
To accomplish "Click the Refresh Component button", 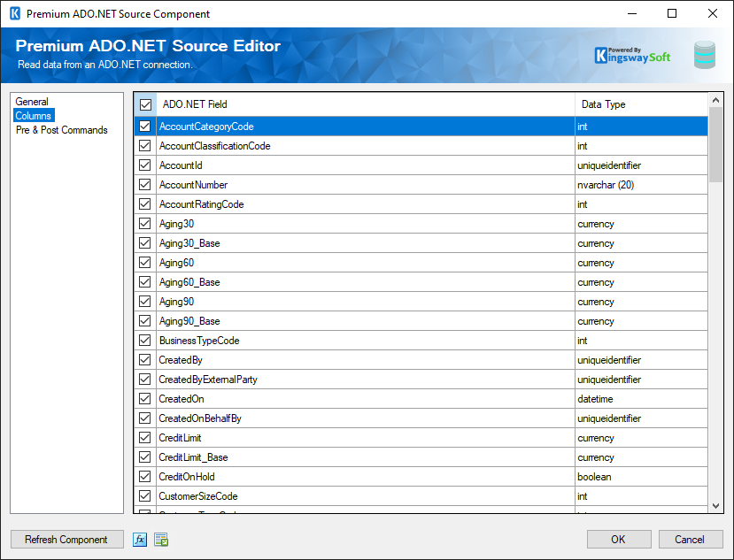I will click(67, 540).
